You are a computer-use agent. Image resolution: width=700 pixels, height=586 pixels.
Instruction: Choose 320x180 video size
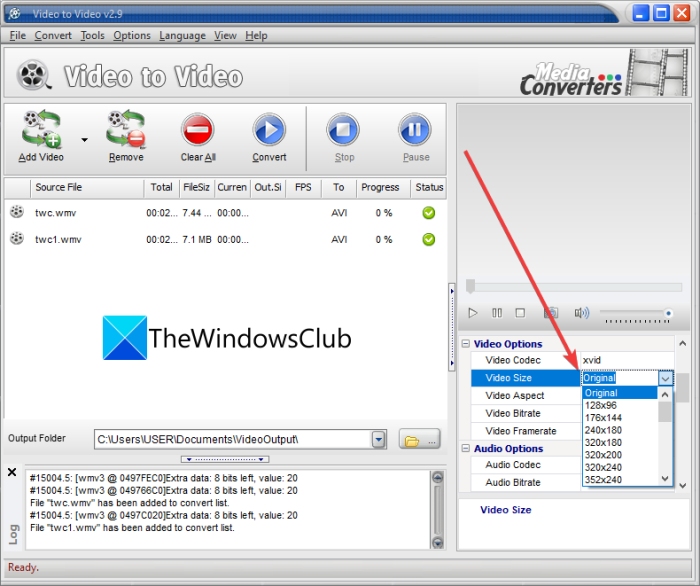(620, 443)
